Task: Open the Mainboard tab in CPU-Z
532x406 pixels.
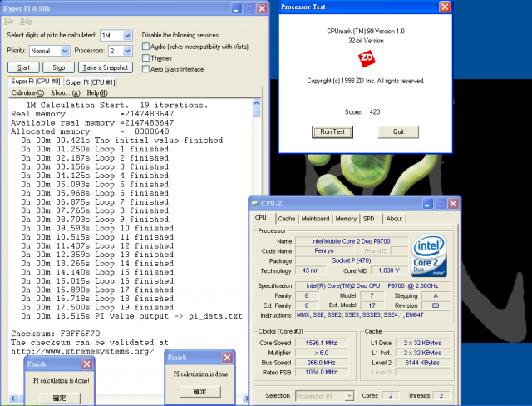Action: (315, 219)
